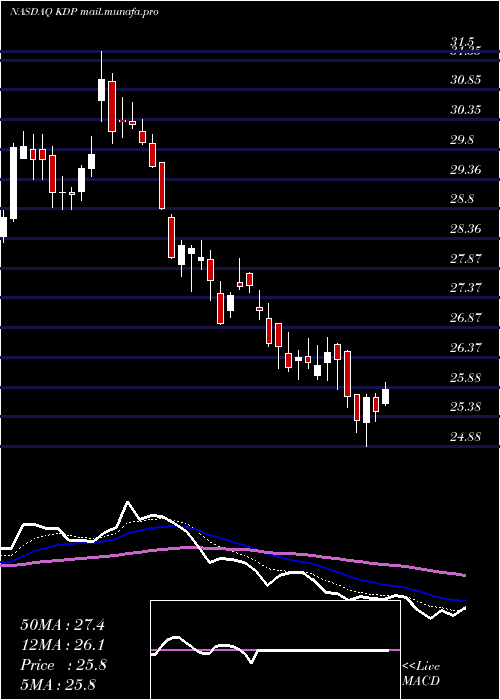Select the 27.37 price axis label
Viewport: 500px width, 700px height.
click(x=466, y=288)
